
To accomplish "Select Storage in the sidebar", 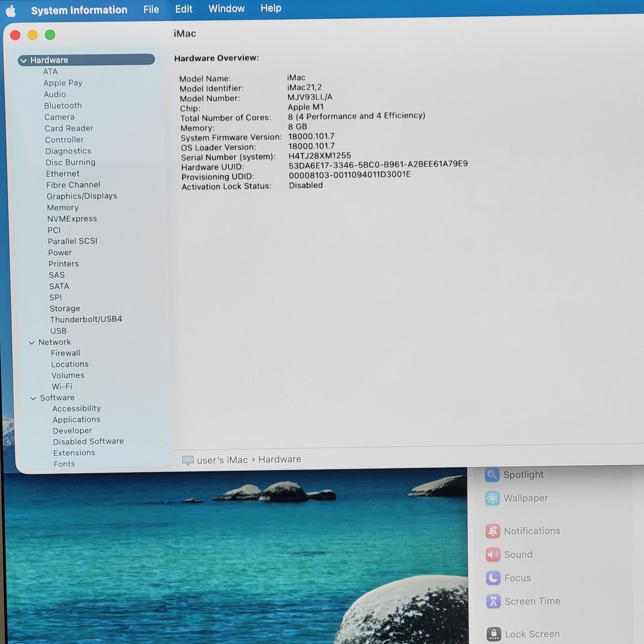I will pos(65,309).
